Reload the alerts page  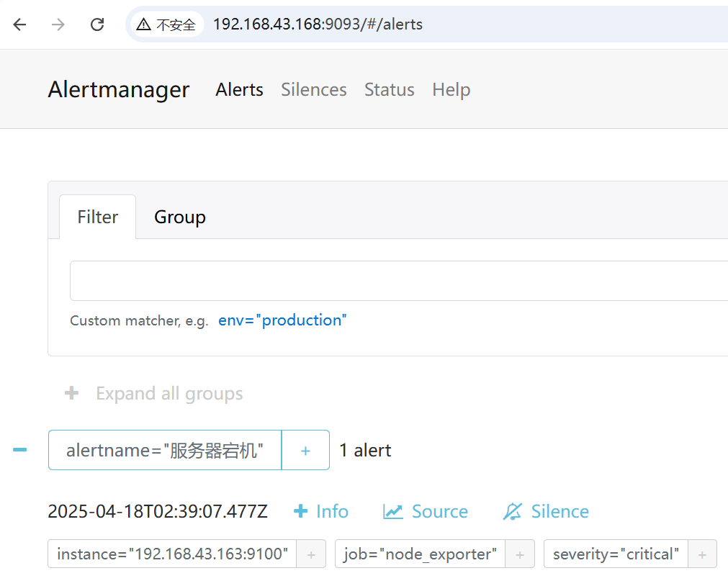[x=97, y=24]
